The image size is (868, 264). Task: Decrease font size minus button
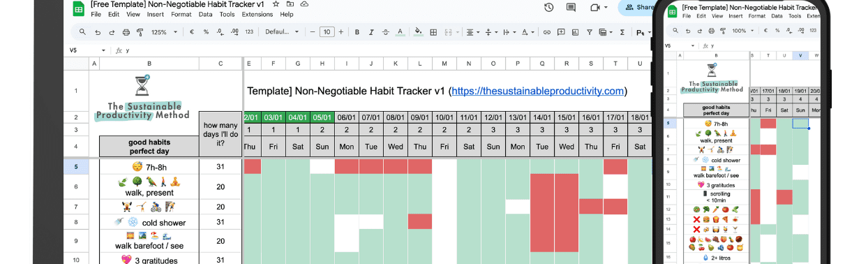(313, 32)
